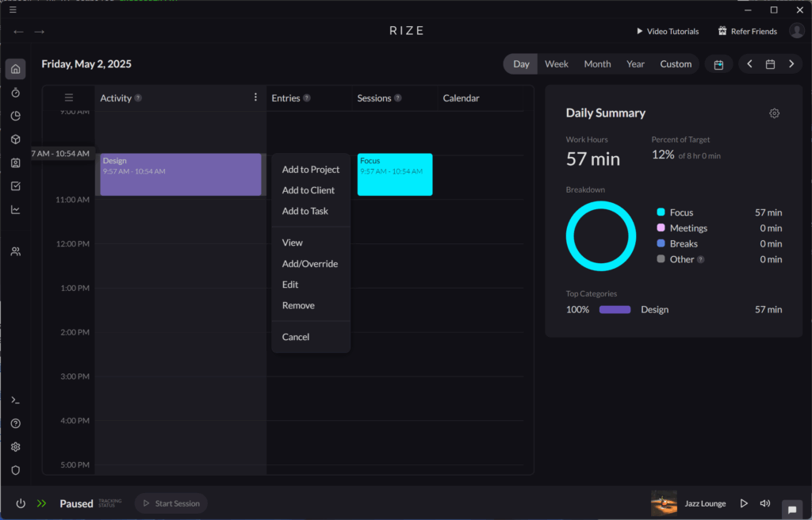Viewport: 812px width, 520px height.
Task: Expand the tracking bar with double chevron
Action: tap(41, 503)
